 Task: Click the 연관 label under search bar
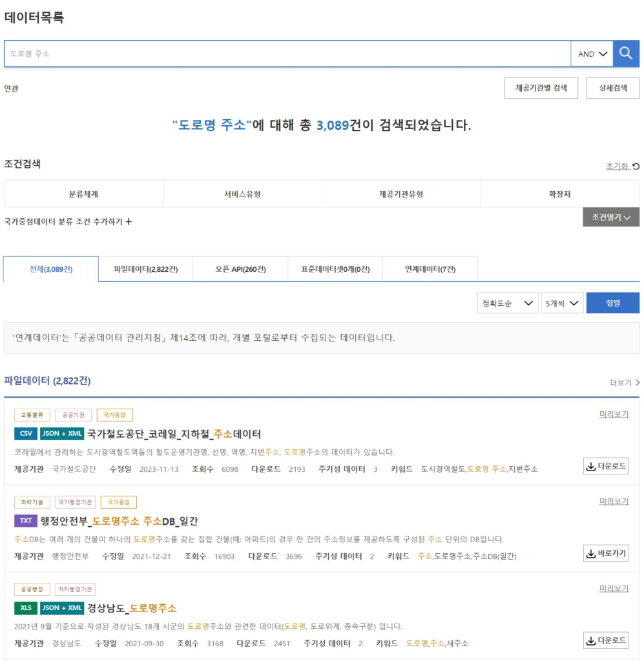pyautogui.click(x=12, y=88)
